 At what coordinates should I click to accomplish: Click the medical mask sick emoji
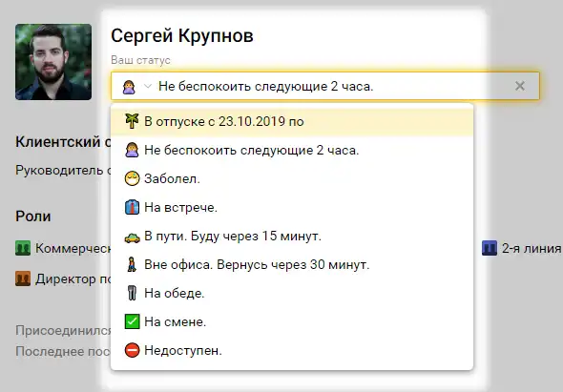tap(132, 178)
